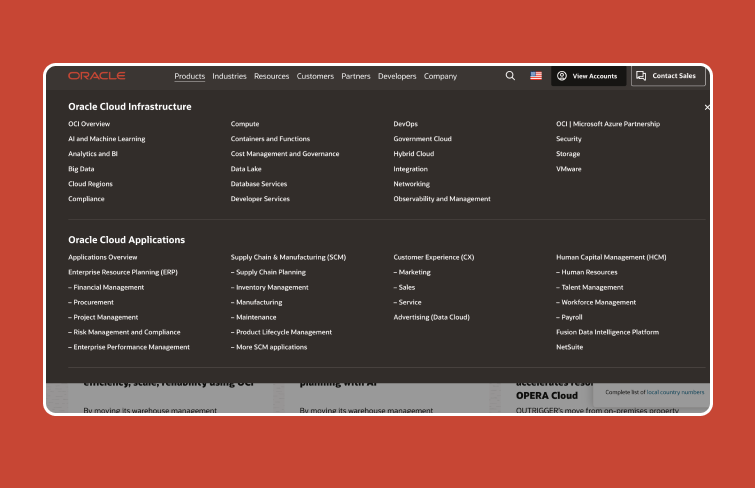Open the Company menu
The image size is (755, 488).
tap(440, 76)
